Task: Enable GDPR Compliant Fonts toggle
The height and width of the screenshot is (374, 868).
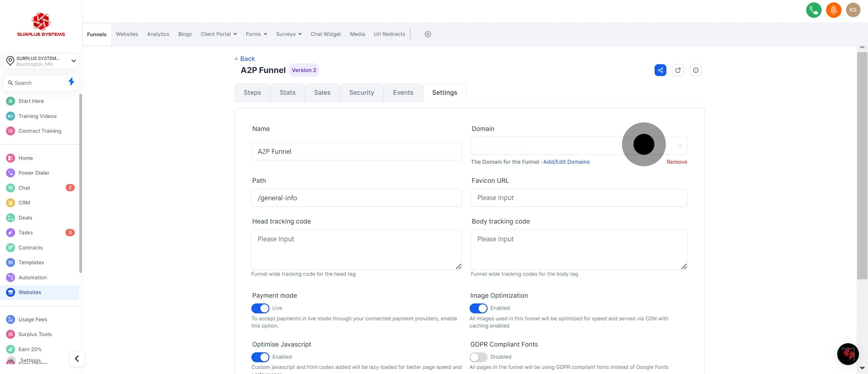Action: [478, 357]
